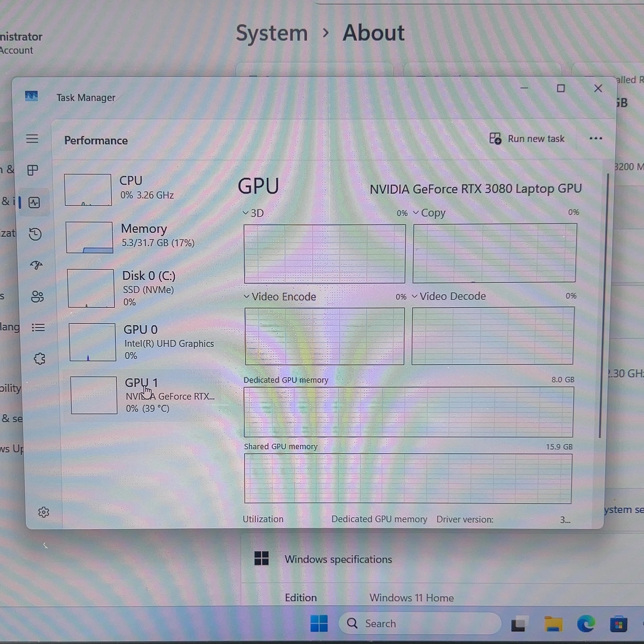Open the Windows Start menu
Viewport: 644px width, 644px height.
319,623
